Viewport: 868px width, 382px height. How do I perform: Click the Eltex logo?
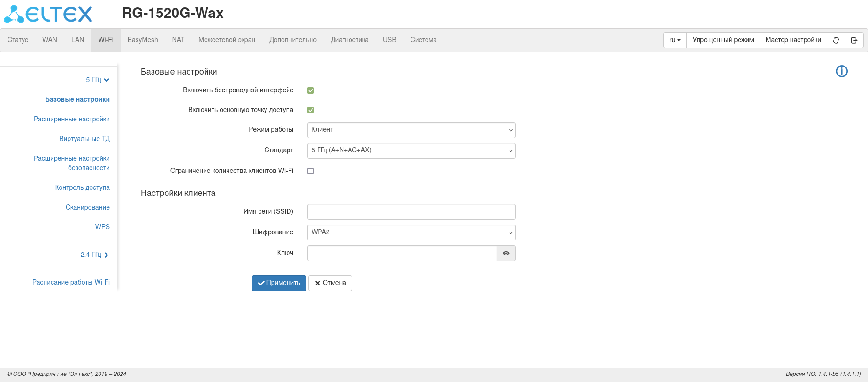tap(48, 14)
